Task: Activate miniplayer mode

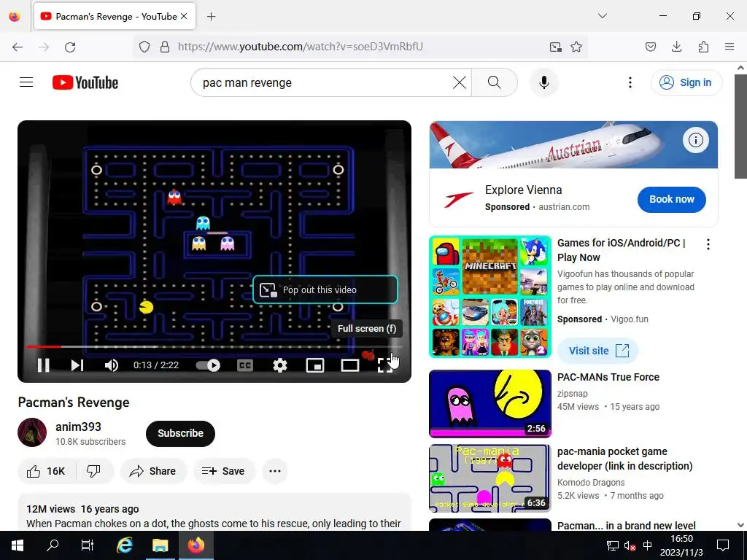Action: point(315,365)
